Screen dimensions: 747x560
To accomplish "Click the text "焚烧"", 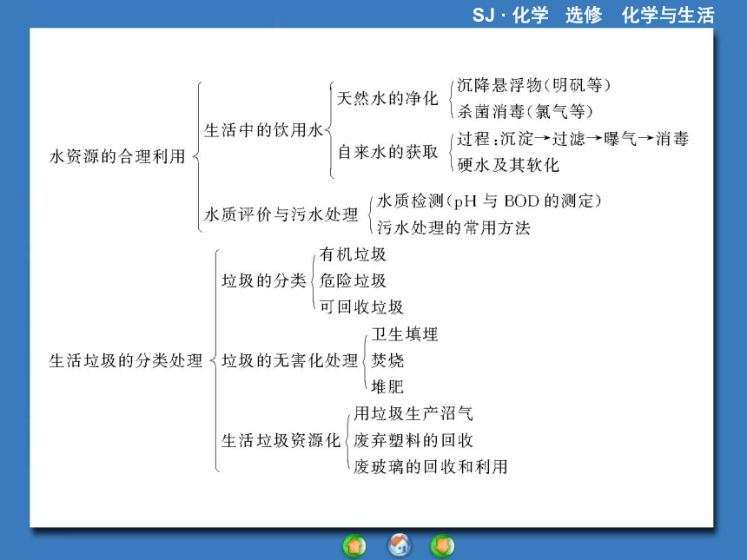I will coord(387,360).
